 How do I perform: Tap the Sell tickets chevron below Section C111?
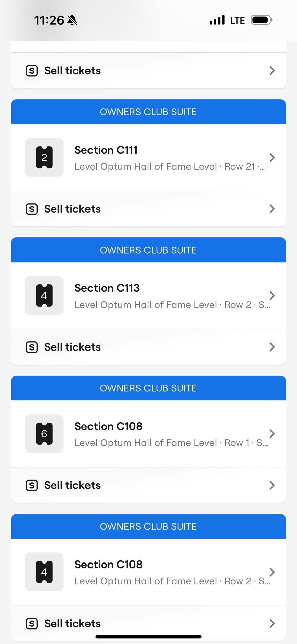pos(272,209)
